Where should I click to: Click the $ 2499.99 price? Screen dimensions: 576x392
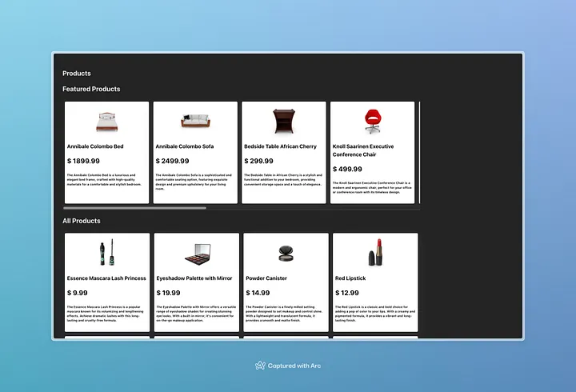click(172, 161)
